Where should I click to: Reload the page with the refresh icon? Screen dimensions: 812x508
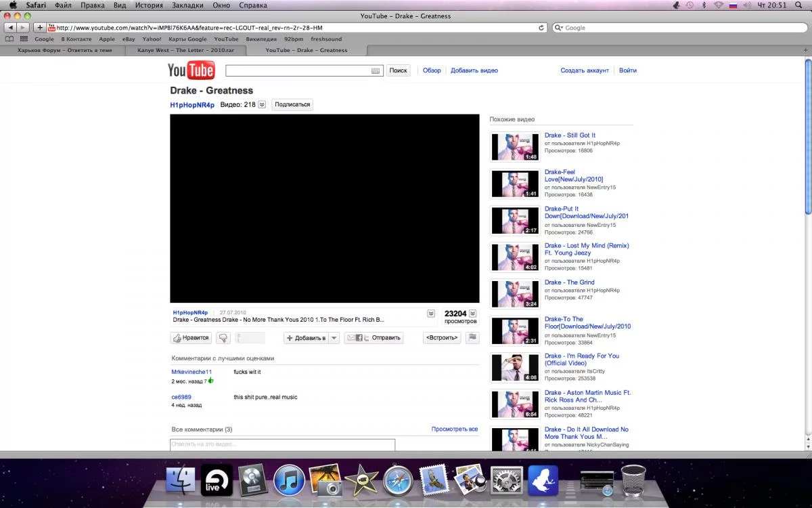[541, 28]
